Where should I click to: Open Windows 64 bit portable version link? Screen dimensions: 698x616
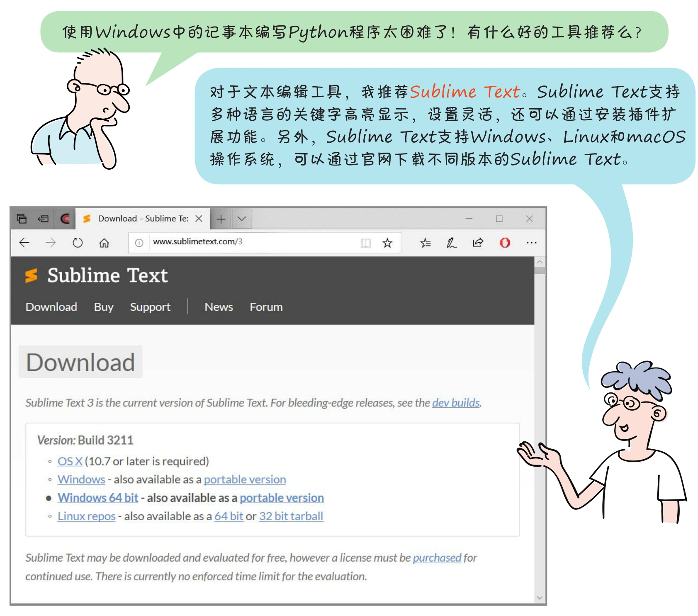[282, 498]
